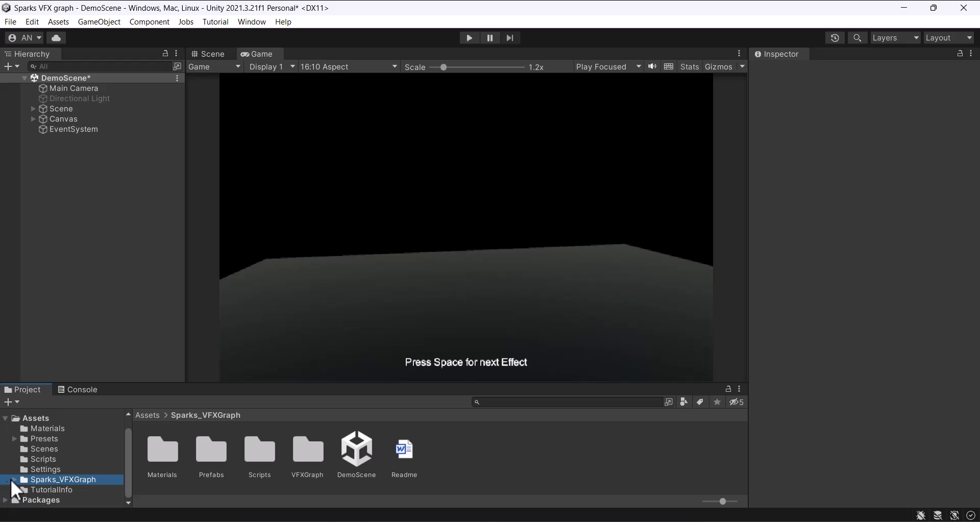The height and width of the screenshot is (522, 980).
Task: Toggle Game view audio mute icon
Action: pyautogui.click(x=652, y=67)
